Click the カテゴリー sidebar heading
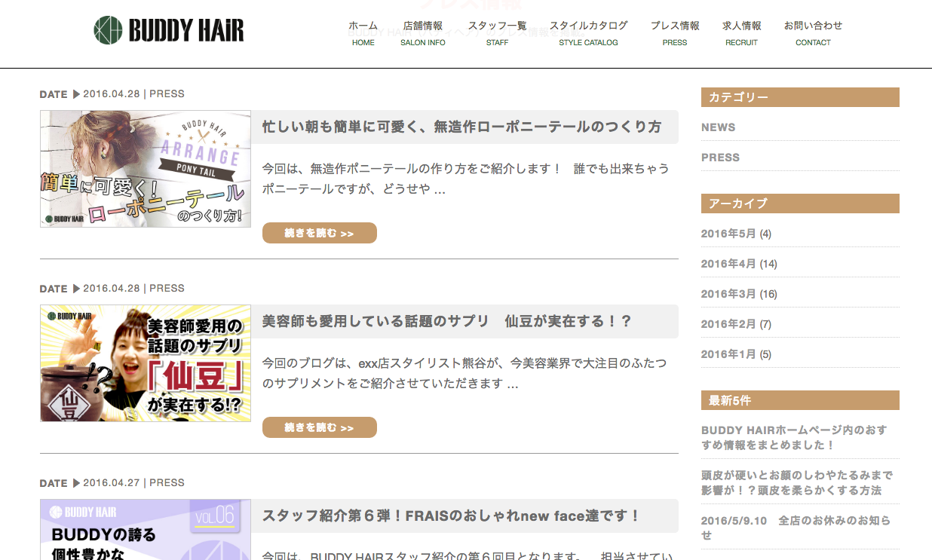Screen dimensions: 932x560 point(800,97)
